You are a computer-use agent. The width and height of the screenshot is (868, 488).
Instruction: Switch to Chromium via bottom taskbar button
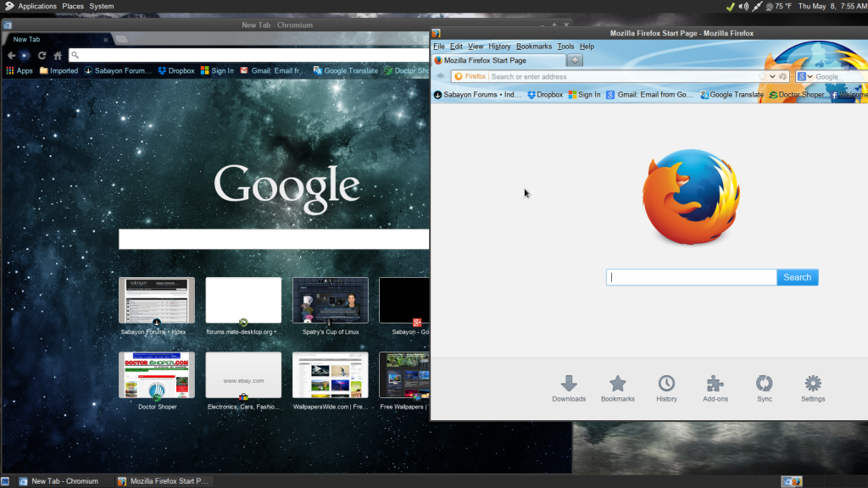(64, 481)
